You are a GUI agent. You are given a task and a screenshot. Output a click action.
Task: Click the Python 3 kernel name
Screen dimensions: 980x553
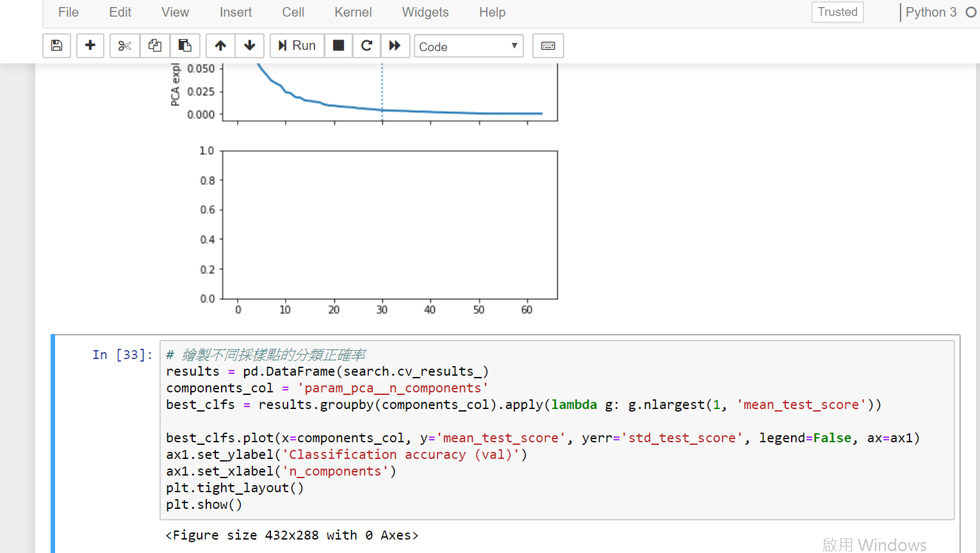coord(931,12)
